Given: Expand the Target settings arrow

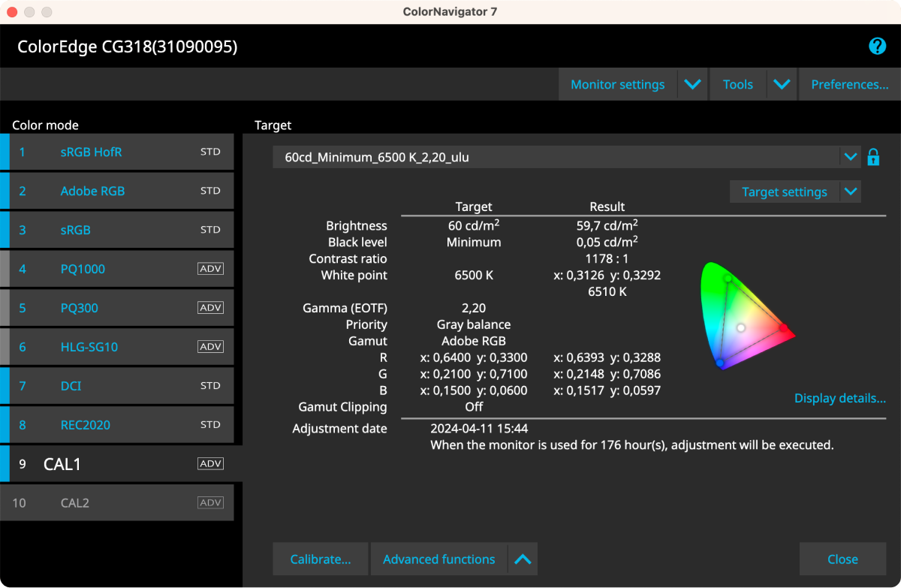Looking at the screenshot, I should pos(850,191).
